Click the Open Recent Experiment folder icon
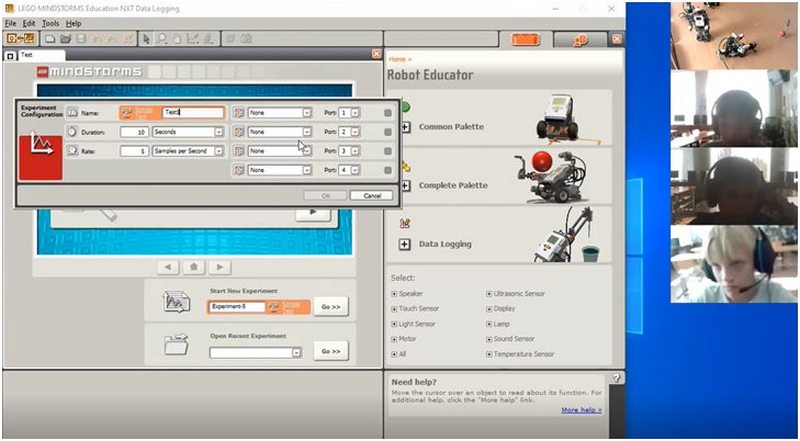The width and height of the screenshot is (800, 441). pyautogui.click(x=177, y=345)
